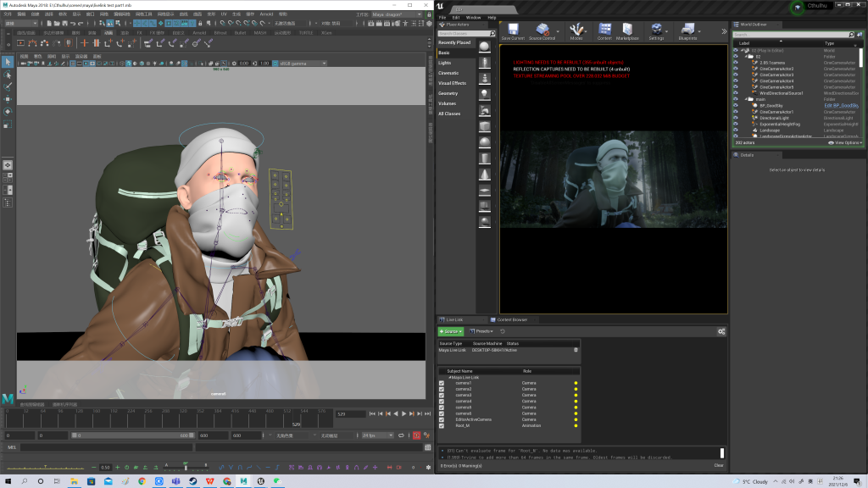Image resolution: width=868 pixels, height=488 pixels.
Task: Click Maya range slider bar
Action: [x=133, y=435]
